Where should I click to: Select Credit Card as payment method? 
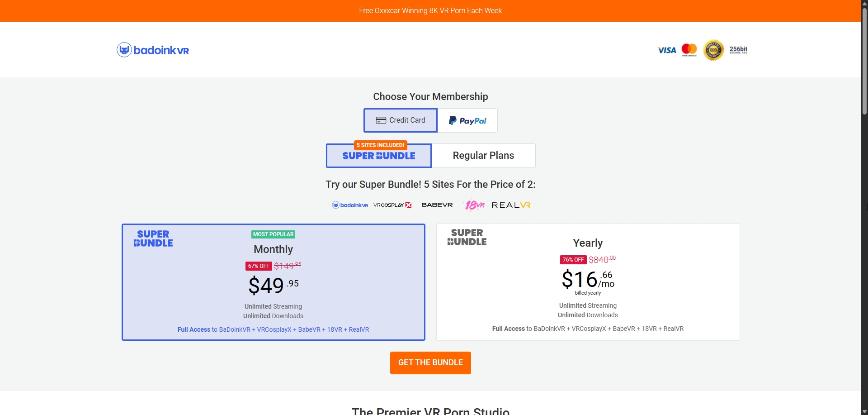400,120
